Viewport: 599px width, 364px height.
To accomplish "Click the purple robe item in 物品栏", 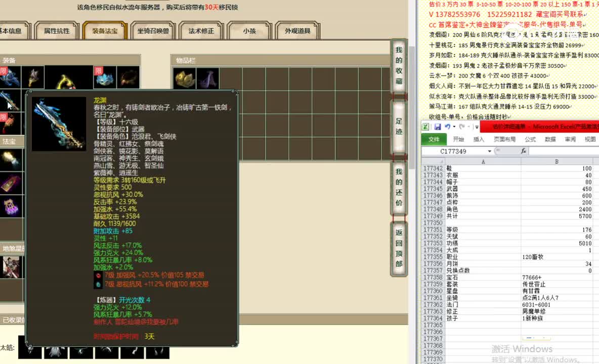I will click(x=208, y=78).
